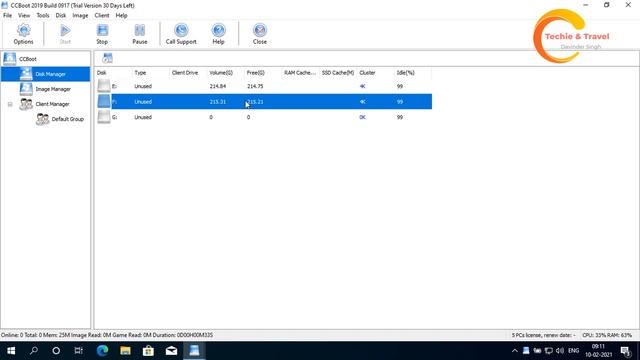Open taskbar Search
The width and height of the screenshot is (640, 360).
coord(34,351)
